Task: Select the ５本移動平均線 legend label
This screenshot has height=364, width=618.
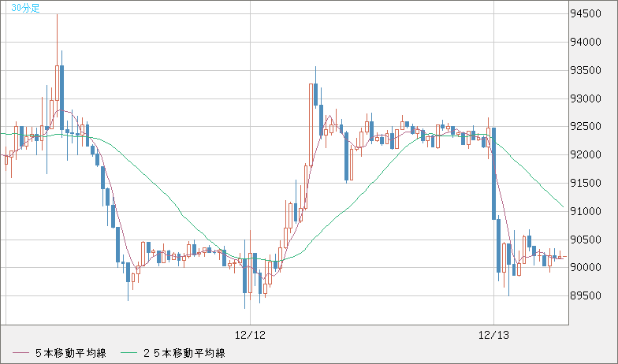Action: (71, 352)
